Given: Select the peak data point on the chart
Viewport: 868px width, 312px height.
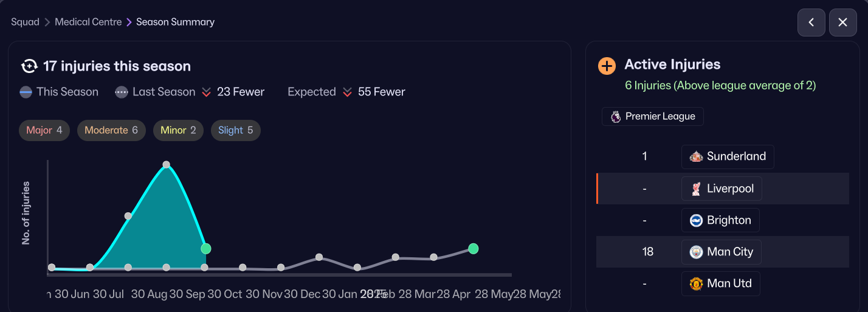Looking at the screenshot, I should (x=166, y=165).
